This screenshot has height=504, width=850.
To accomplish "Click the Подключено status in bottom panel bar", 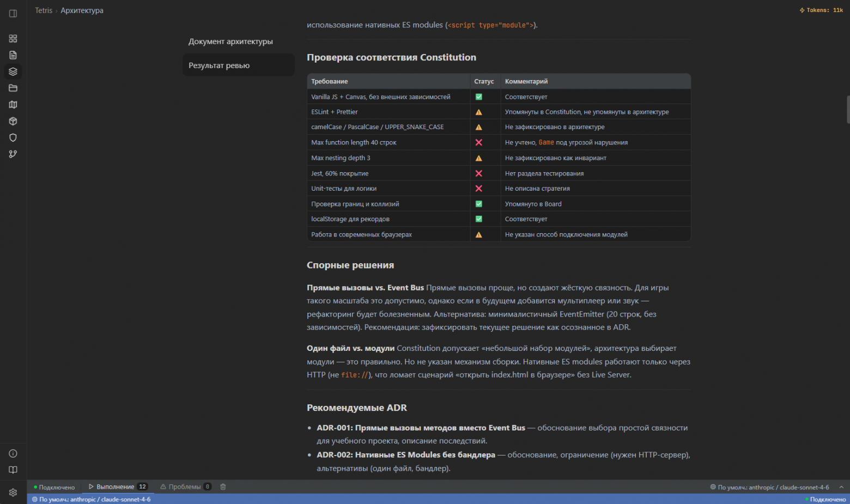I will coord(54,487).
